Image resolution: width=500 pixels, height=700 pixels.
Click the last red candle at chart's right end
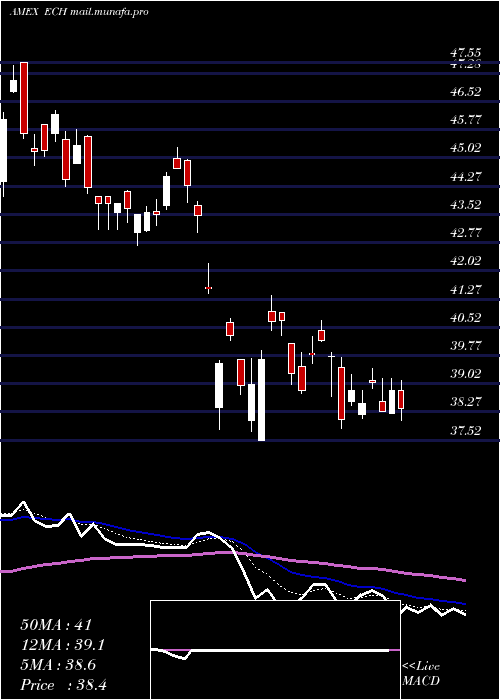coord(401,400)
